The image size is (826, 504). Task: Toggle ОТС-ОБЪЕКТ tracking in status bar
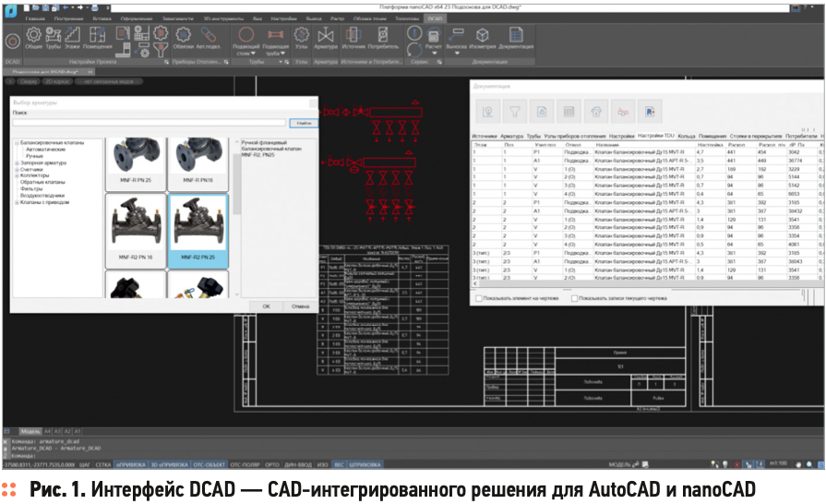(x=209, y=465)
